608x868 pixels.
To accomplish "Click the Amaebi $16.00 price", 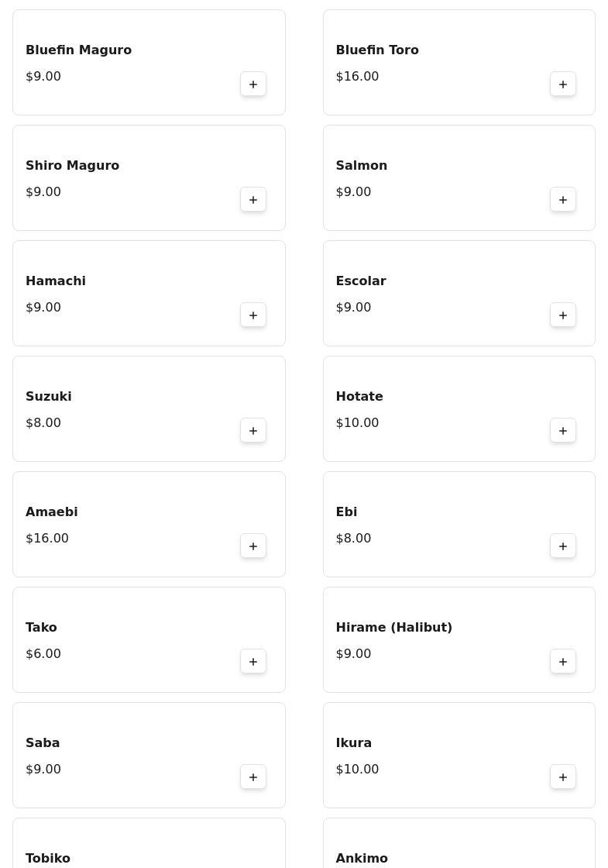I will pos(47,539).
